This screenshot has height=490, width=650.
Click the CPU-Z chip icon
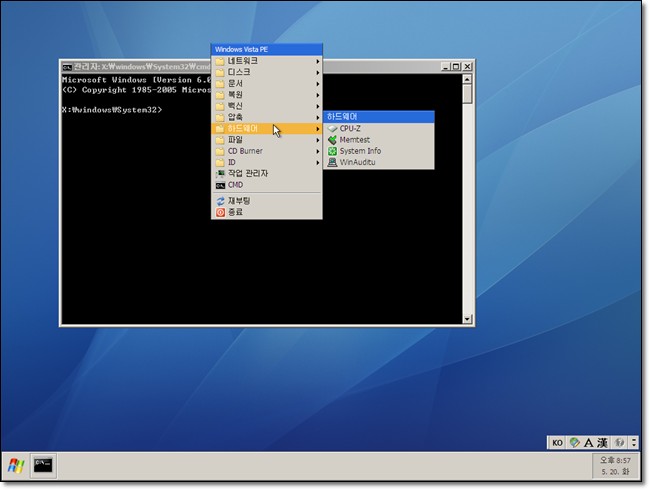pyautogui.click(x=332, y=129)
